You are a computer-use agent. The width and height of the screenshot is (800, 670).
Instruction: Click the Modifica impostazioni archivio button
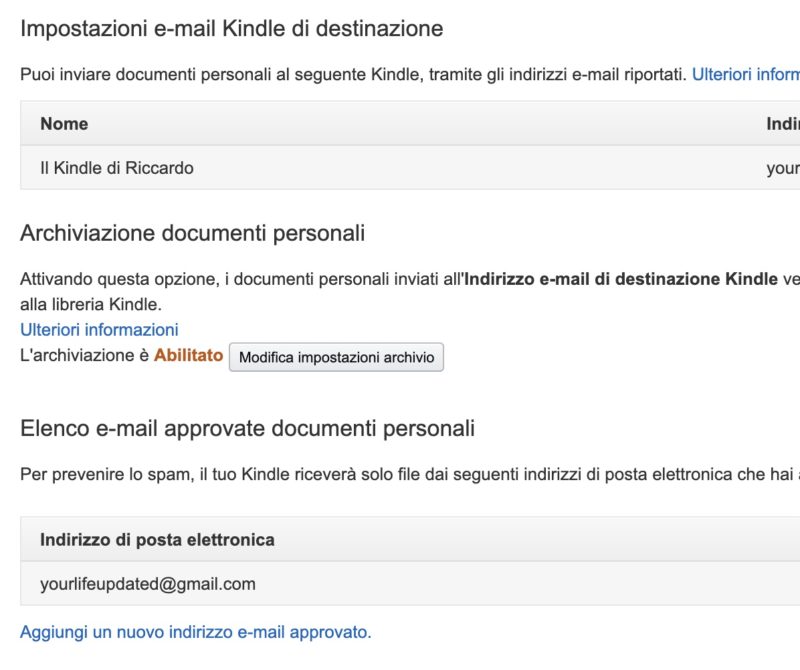pyautogui.click(x=336, y=357)
